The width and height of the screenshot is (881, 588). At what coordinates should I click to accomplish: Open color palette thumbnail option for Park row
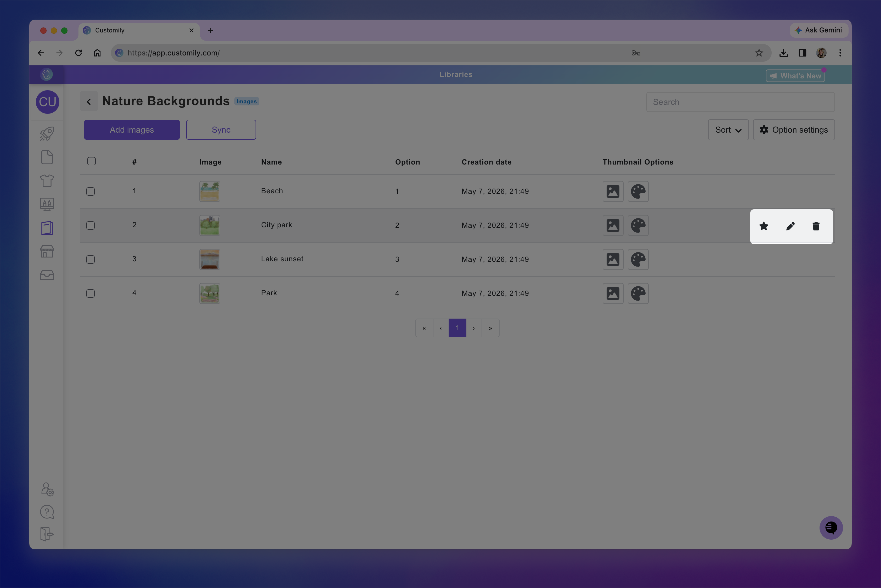click(x=638, y=293)
